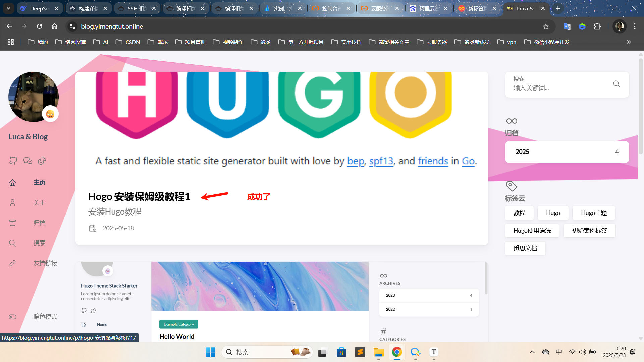Image resolution: width=644 pixels, height=362 pixels.
Task: Click the magnifier search button icon
Action: point(616,84)
